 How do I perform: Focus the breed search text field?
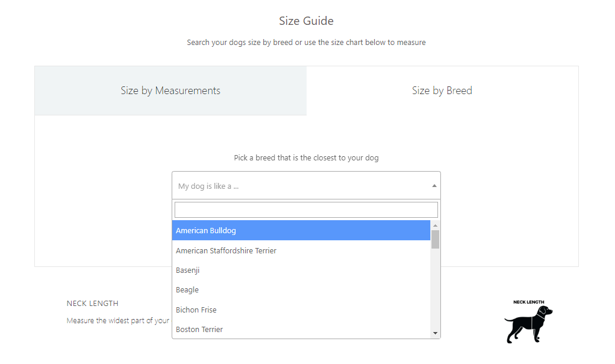click(x=306, y=210)
